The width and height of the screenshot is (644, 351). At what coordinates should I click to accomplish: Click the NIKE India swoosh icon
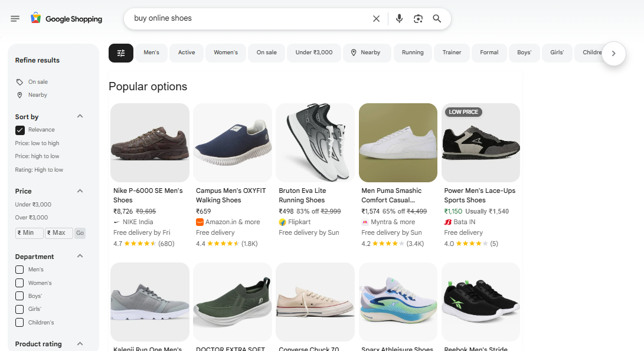click(x=117, y=222)
